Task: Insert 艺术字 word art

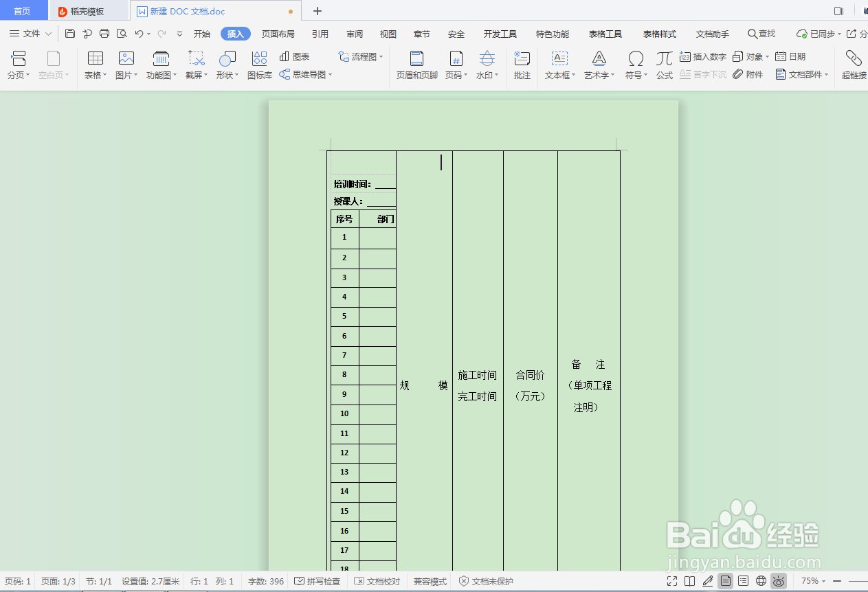Action: click(599, 65)
